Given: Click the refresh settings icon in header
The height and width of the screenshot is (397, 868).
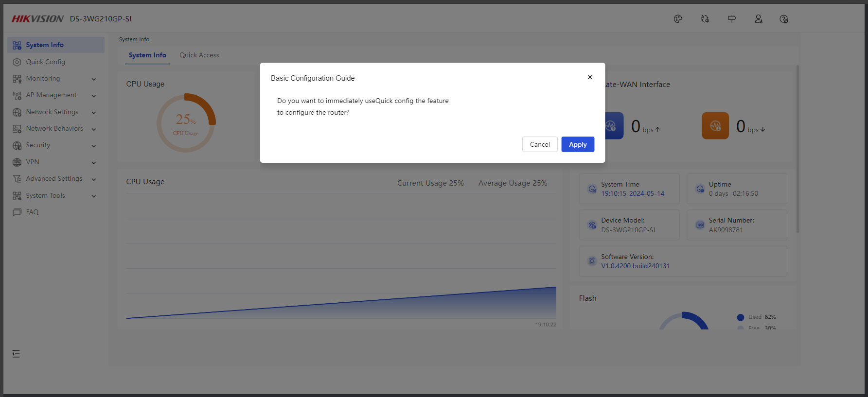Looking at the screenshot, I should click(705, 19).
